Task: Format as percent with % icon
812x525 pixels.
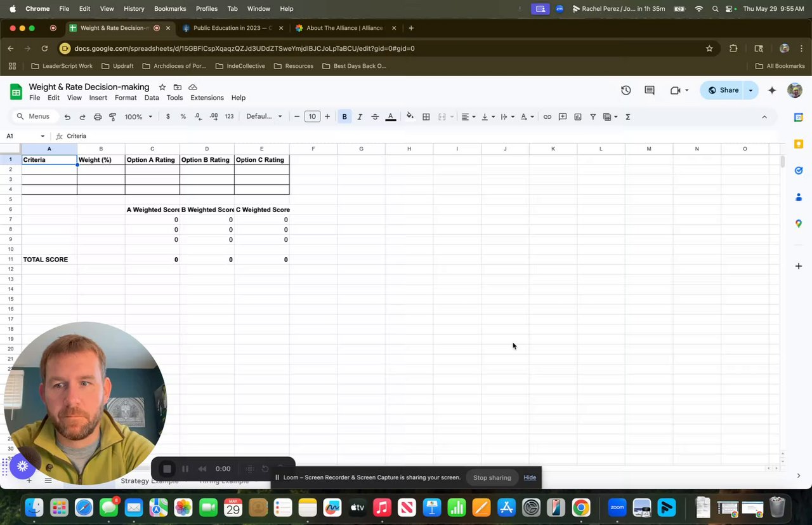Action: coord(183,117)
